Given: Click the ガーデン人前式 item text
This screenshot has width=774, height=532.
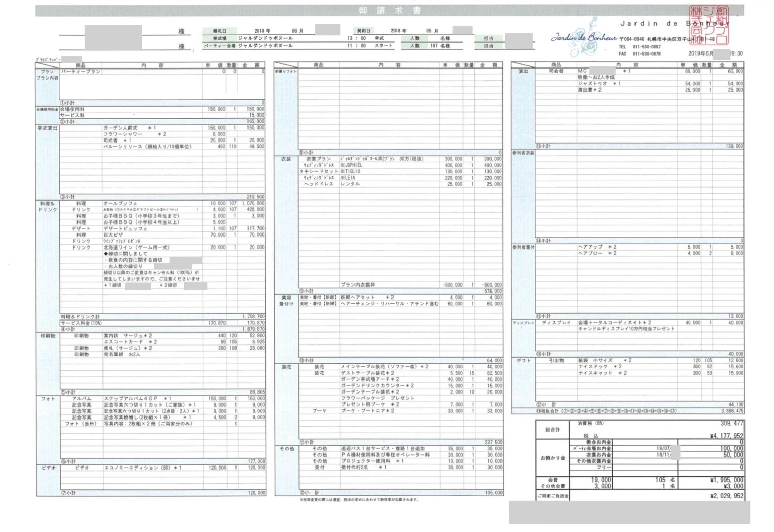Looking at the screenshot, I should (120, 128).
